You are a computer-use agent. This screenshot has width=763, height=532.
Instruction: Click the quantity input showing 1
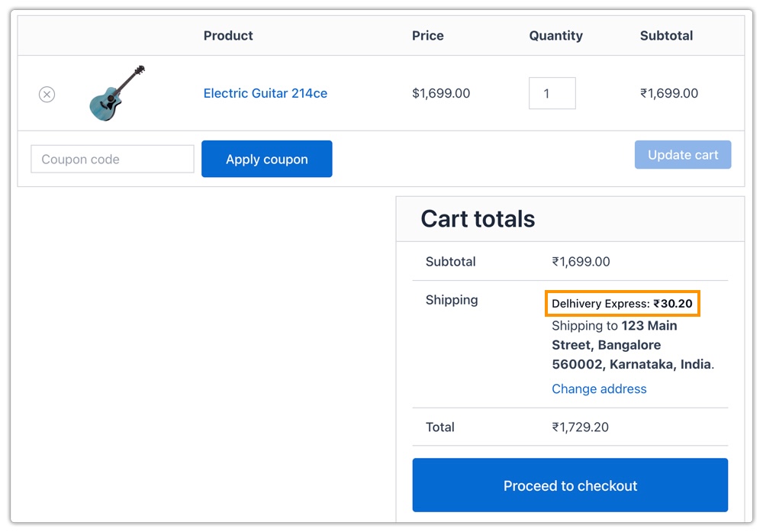pyautogui.click(x=552, y=92)
